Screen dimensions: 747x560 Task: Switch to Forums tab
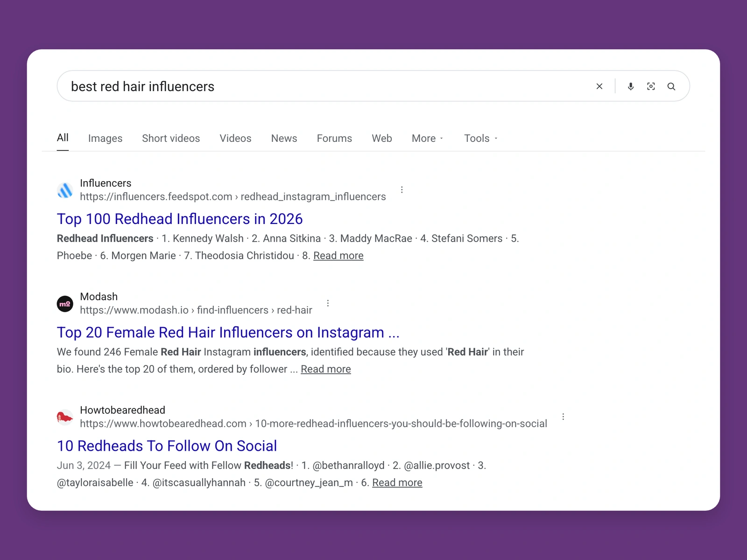coord(334,138)
